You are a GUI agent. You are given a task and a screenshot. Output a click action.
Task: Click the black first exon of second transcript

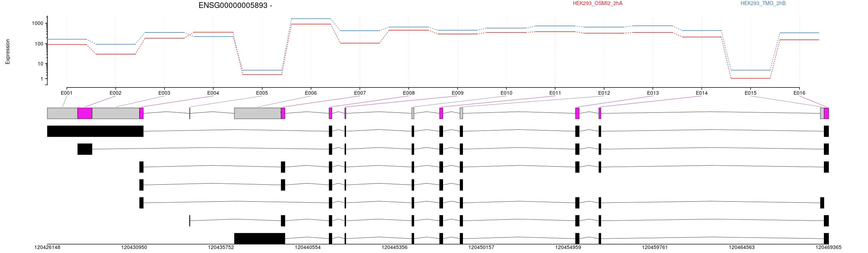click(85, 149)
